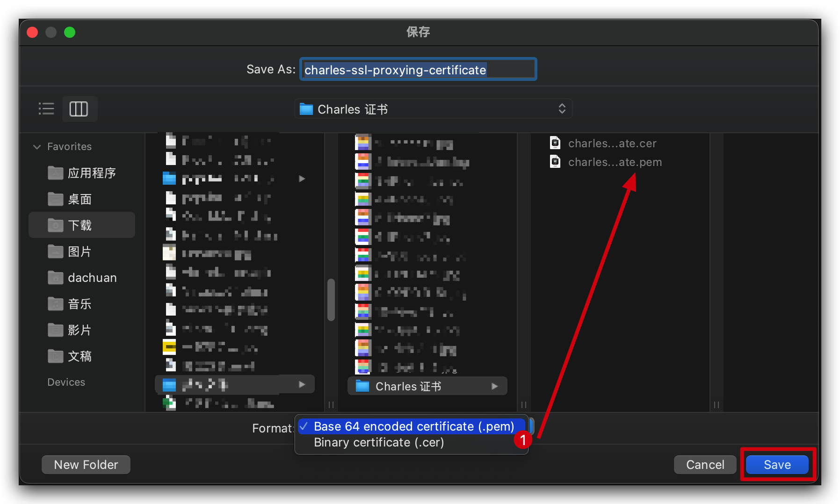Open the Charles 证书 location dropdown
840x504 pixels.
[433, 109]
